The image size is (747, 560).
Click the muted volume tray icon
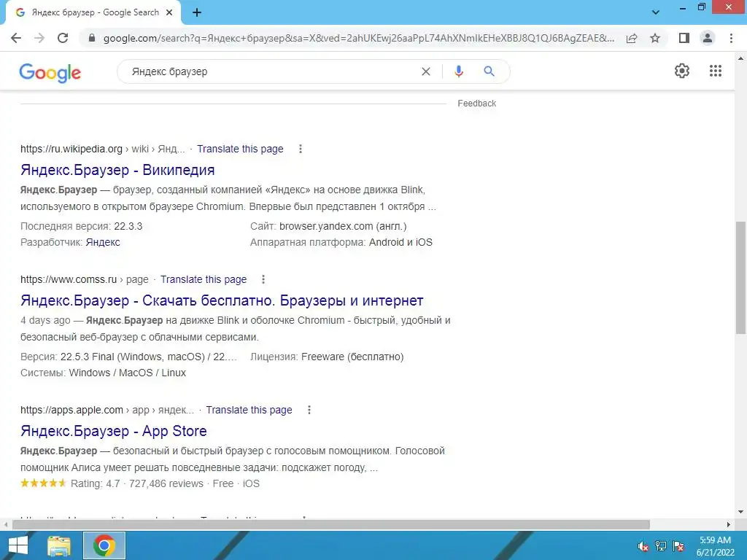(x=643, y=546)
